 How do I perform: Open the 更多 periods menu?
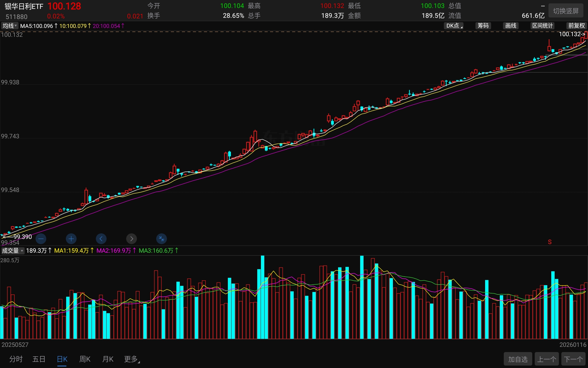[x=132, y=359]
